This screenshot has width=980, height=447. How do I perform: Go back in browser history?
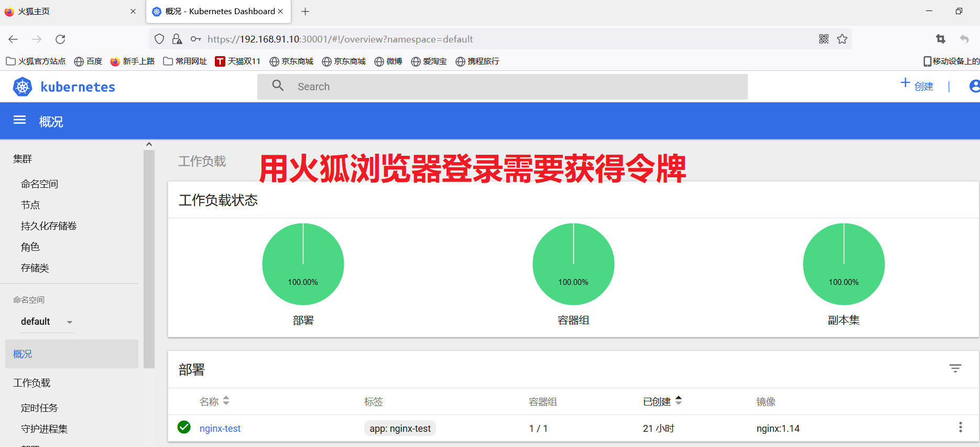13,39
